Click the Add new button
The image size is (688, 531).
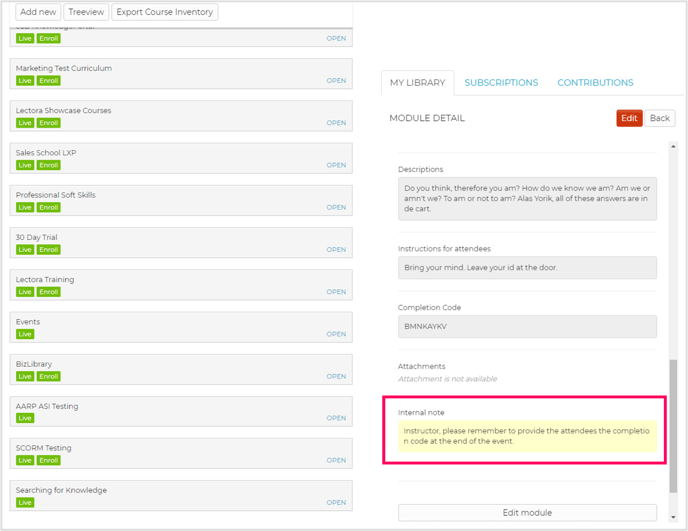38,12
